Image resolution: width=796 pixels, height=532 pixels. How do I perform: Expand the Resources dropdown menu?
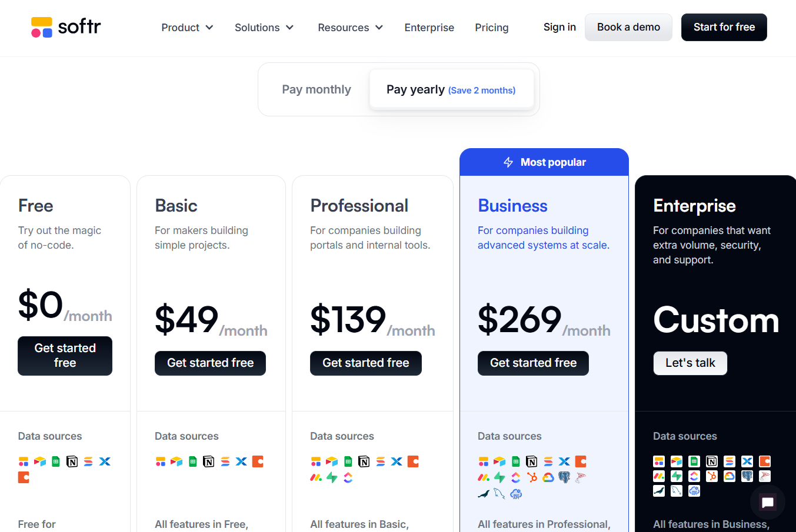point(350,28)
